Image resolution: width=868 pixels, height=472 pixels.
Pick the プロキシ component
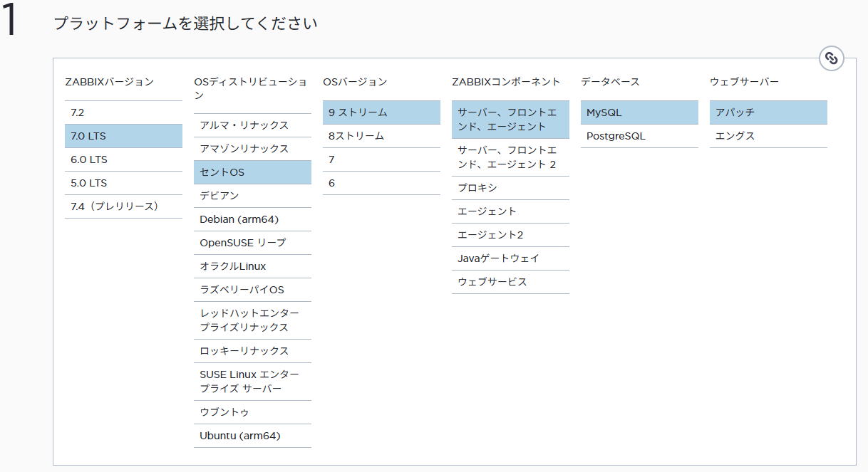pyautogui.click(x=510, y=188)
